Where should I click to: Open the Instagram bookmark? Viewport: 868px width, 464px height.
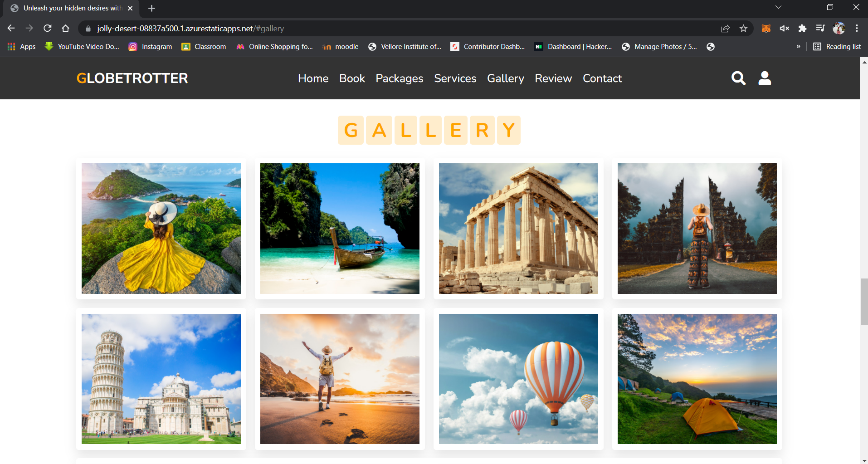click(150, 46)
